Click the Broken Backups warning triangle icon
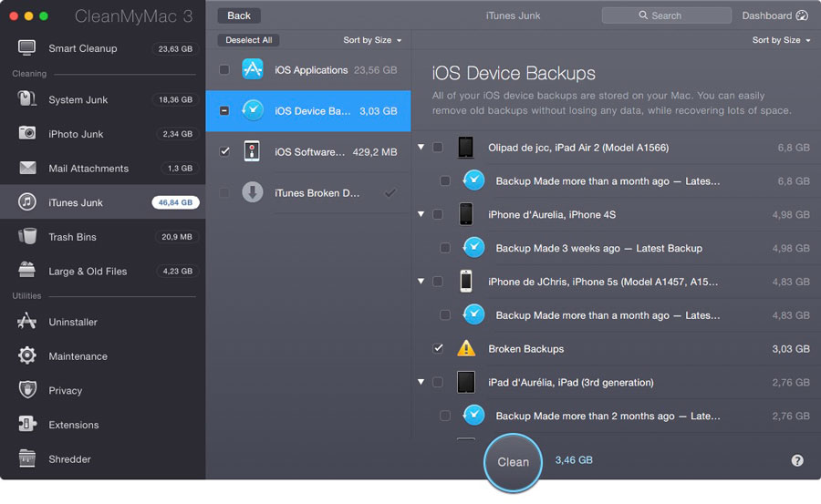 tap(466, 348)
